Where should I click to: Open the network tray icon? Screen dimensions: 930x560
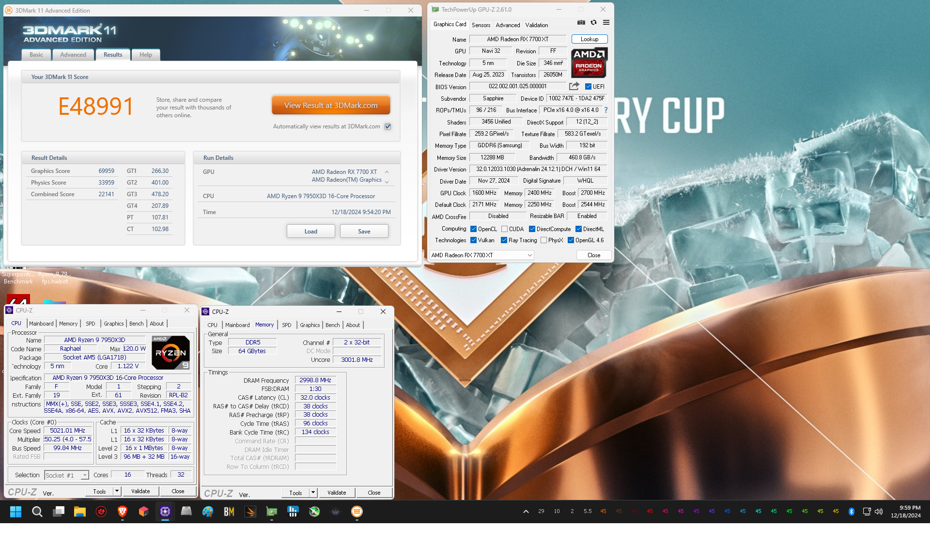867,512
